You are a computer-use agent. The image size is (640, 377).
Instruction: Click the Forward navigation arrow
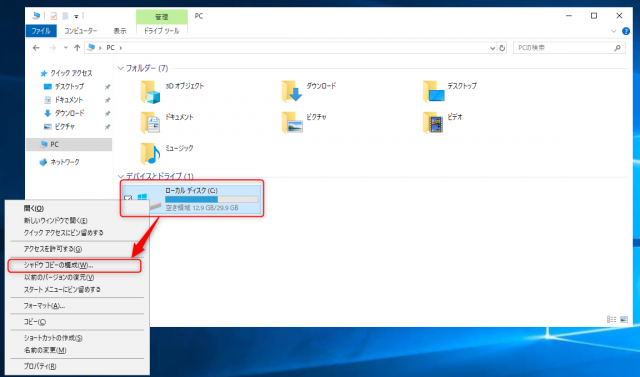point(53,48)
